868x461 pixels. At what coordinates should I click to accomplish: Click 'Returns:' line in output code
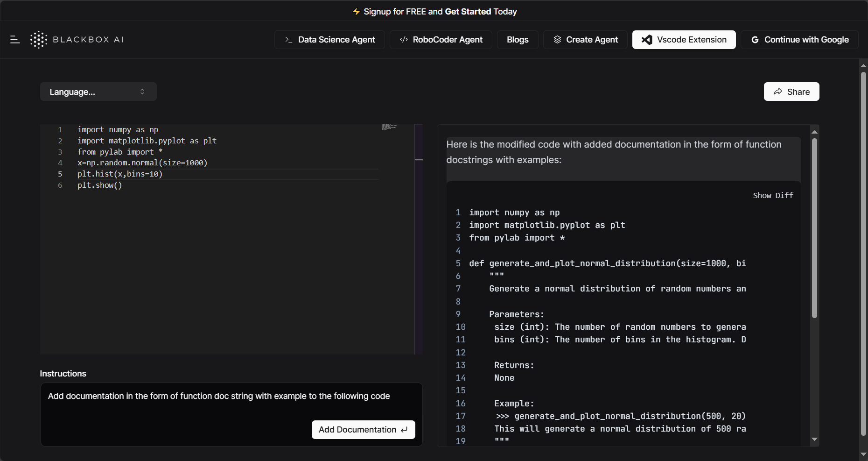tap(514, 365)
